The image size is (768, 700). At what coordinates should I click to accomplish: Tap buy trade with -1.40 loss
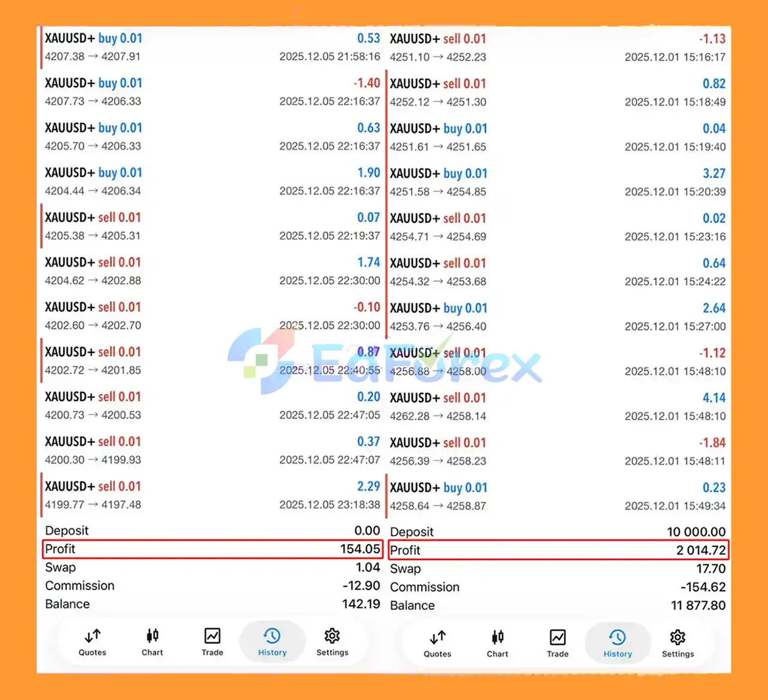tap(212, 92)
